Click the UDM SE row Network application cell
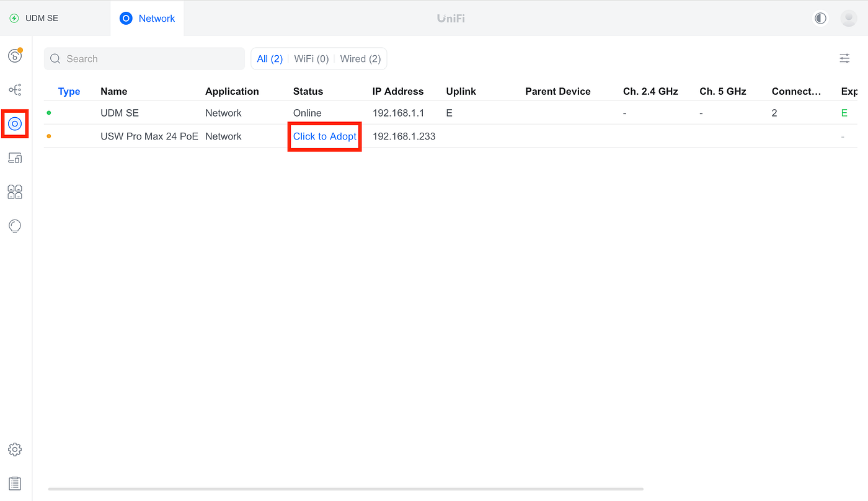 click(223, 113)
